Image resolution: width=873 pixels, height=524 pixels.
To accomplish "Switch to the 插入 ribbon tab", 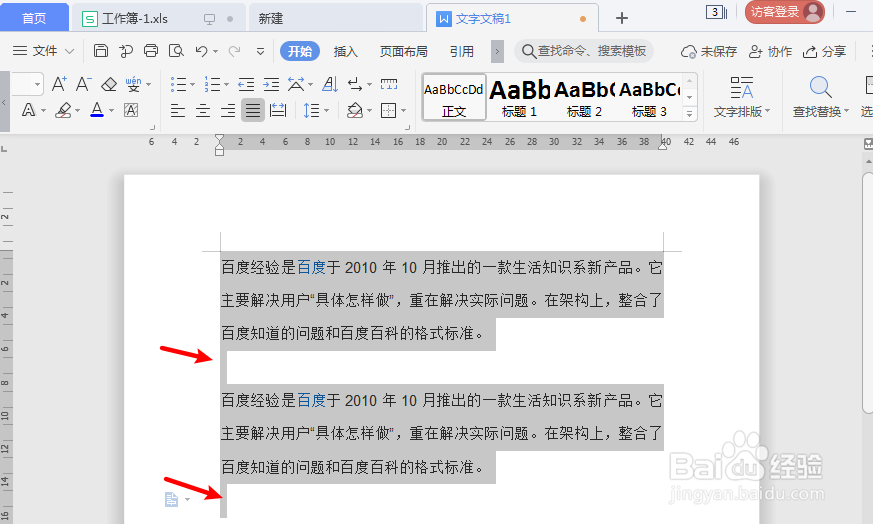I will click(x=346, y=51).
